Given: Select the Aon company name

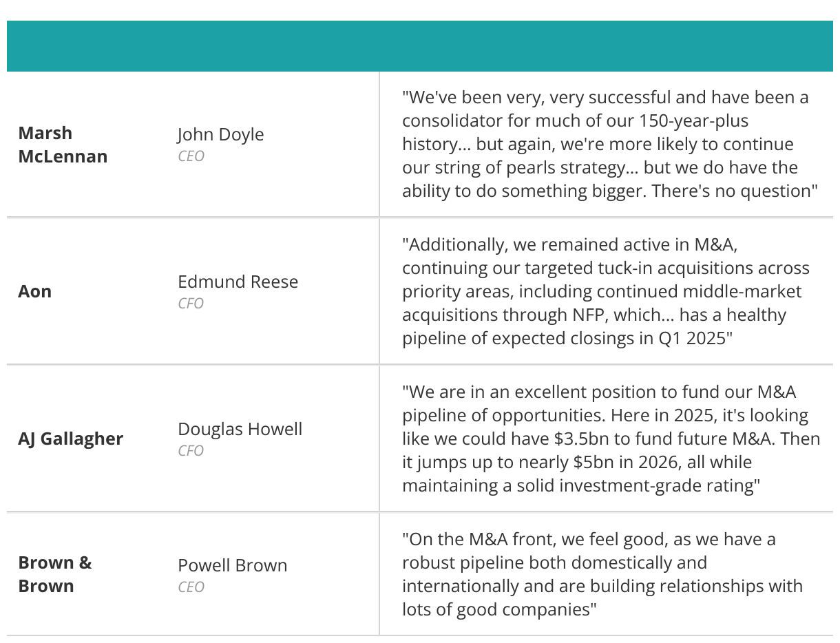Looking at the screenshot, I should pyautogui.click(x=34, y=291).
